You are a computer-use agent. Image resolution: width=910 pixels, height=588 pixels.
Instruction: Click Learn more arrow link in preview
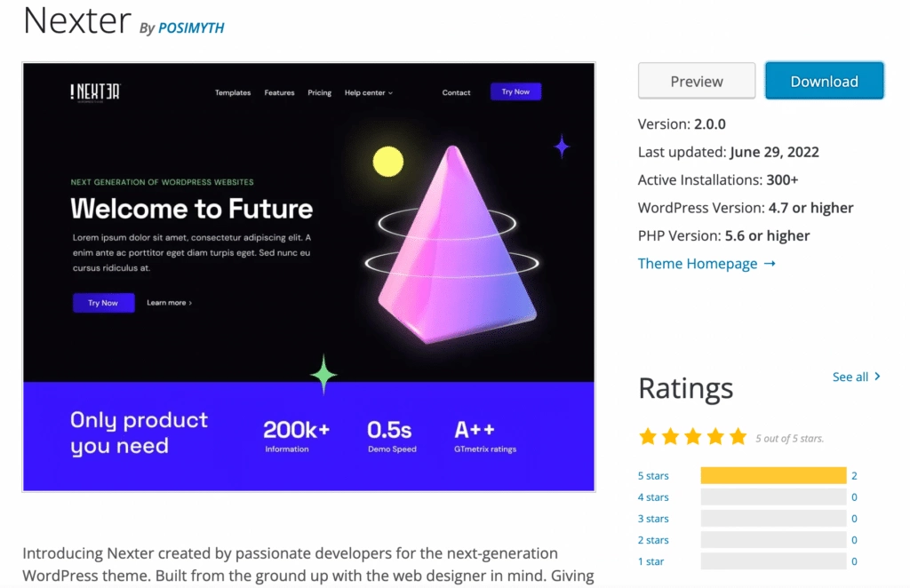click(x=169, y=303)
